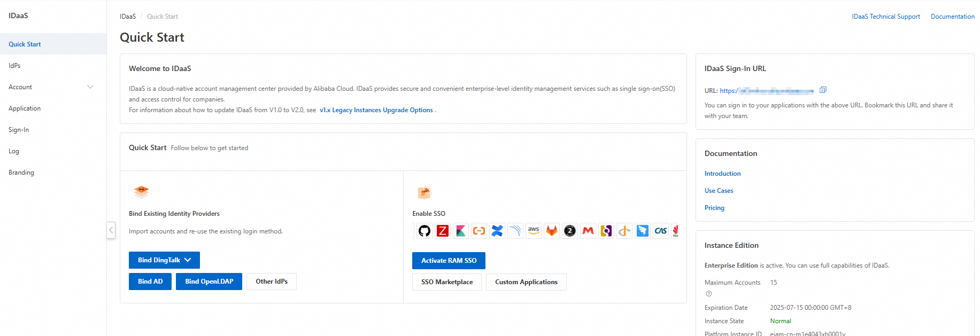Copy the IDaaS sign-in URL
Viewport: 980px width, 336px height.
[x=823, y=90]
